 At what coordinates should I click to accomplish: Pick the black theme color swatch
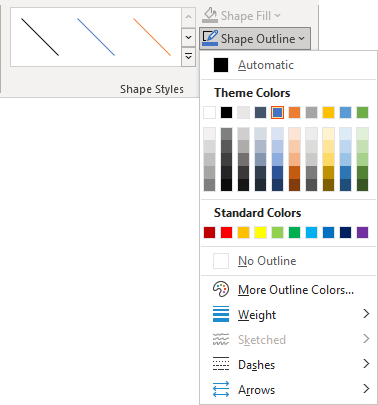pyautogui.click(x=226, y=113)
